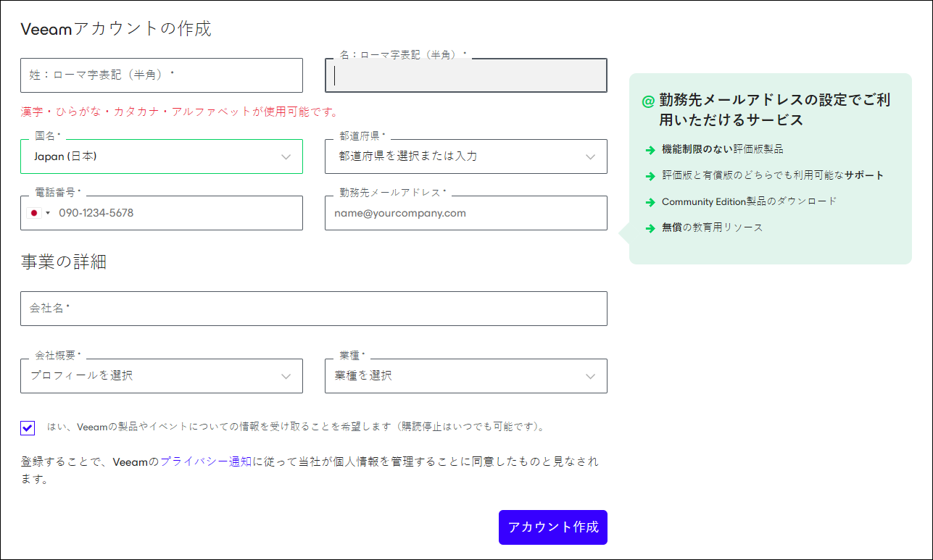
Task: Open the 国名 Japan (日本) dropdown
Action: [162, 156]
